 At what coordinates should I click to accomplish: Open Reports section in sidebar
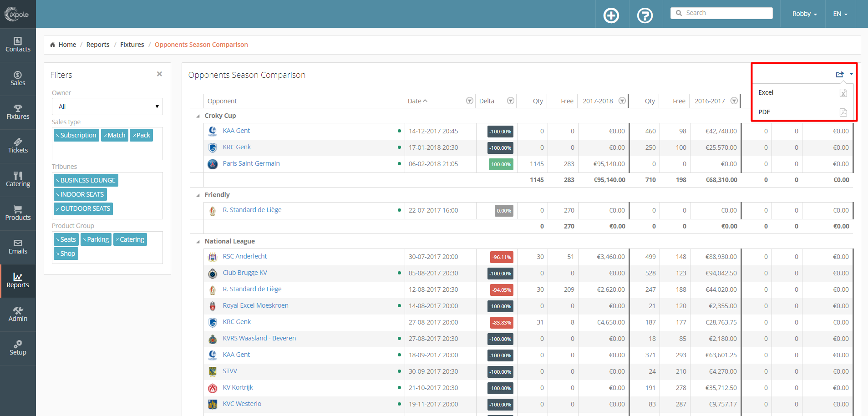pos(18,281)
